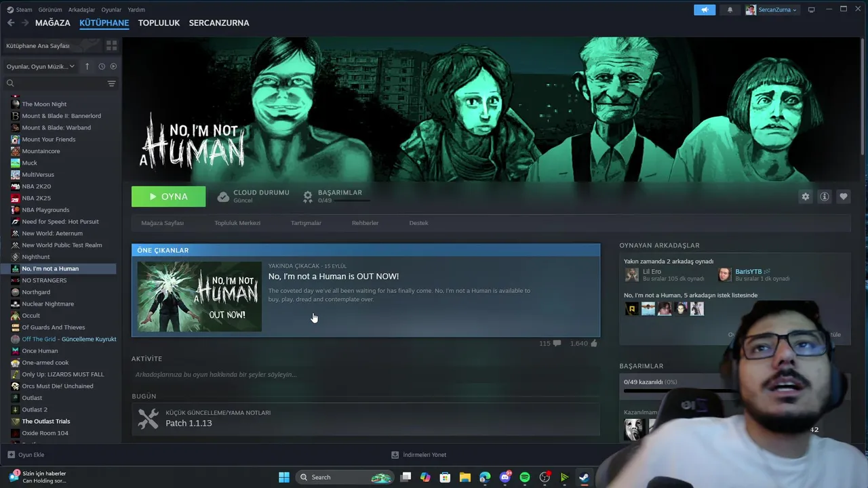The height and width of the screenshot is (488, 868).
Task: Open the Yardım menu
Action: coord(136,9)
